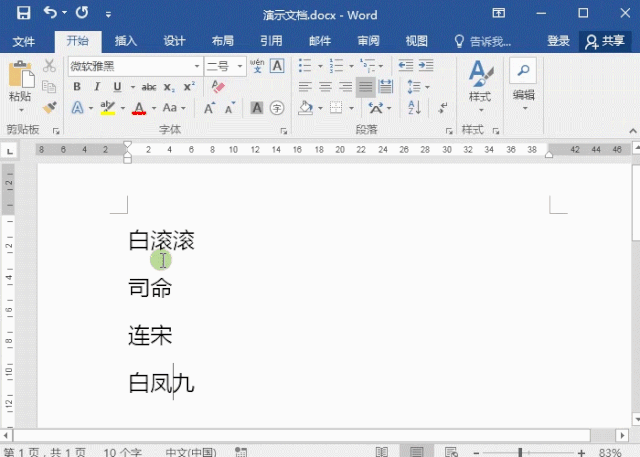Open the font name dropdown 微软雅黑
This screenshot has width=640, height=457.
click(197, 66)
